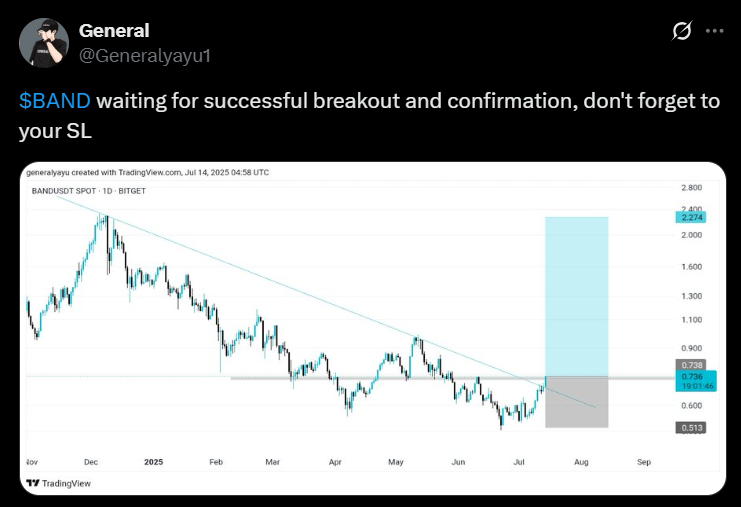Click the 2.800 price axis label
Screen dimensions: 741x507
692,188
